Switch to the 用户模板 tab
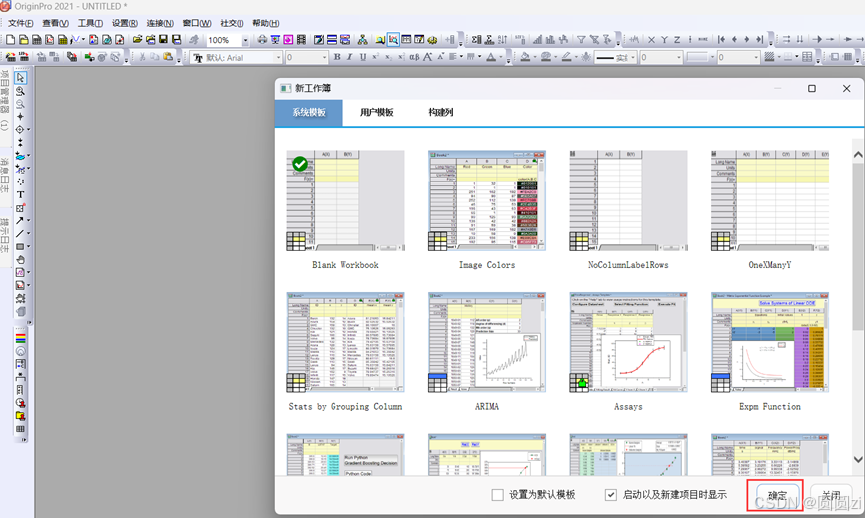The height and width of the screenshot is (518, 865). click(x=377, y=113)
